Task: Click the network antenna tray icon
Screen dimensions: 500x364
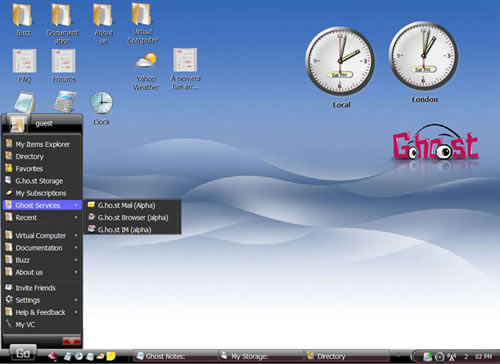Action: pyautogui.click(x=452, y=357)
